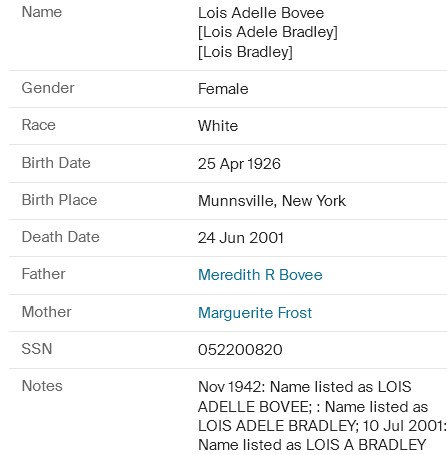
Task: Click the Birth Place field label
Action: (x=59, y=200)
